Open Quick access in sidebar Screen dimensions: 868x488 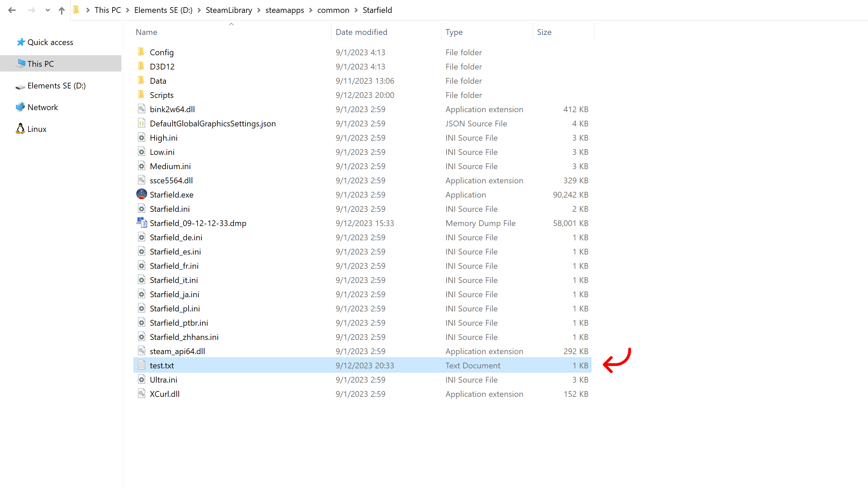tap(50, 42)
